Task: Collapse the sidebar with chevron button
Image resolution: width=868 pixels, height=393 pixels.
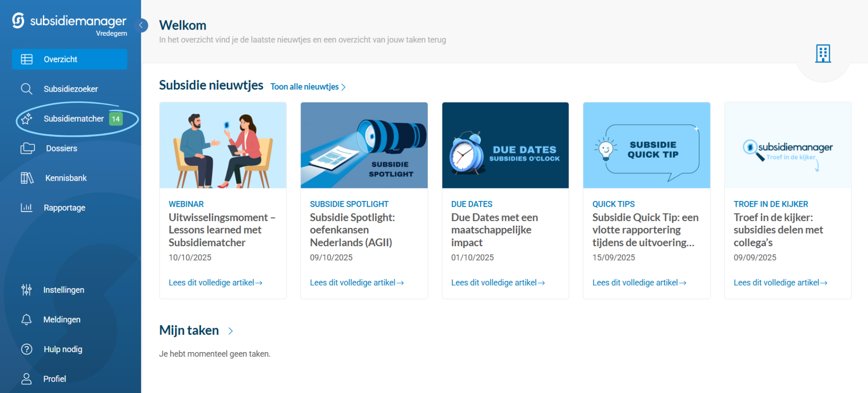Action: coord(141,26)
